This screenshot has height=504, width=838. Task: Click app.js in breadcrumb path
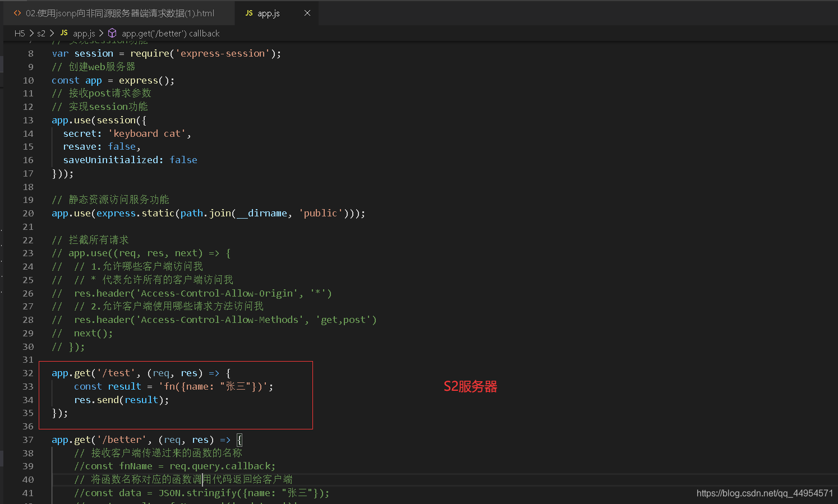(x=84, y=34)
